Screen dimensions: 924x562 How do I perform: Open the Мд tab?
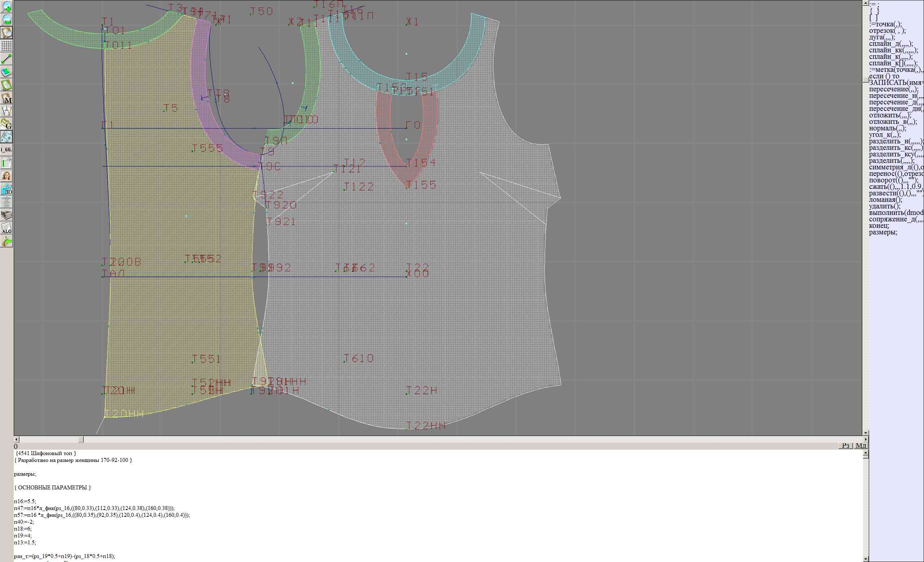(x=860, y=445)
